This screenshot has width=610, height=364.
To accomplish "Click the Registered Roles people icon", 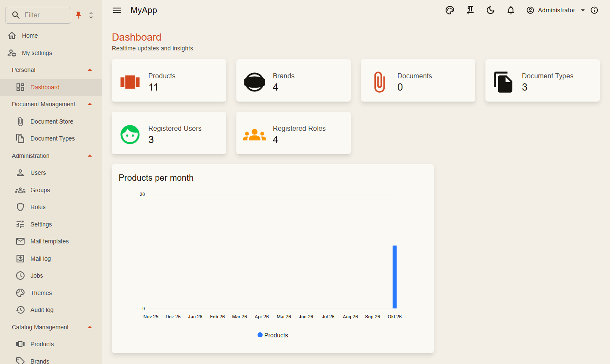I will pyautogui.click(x=255, y=135).
